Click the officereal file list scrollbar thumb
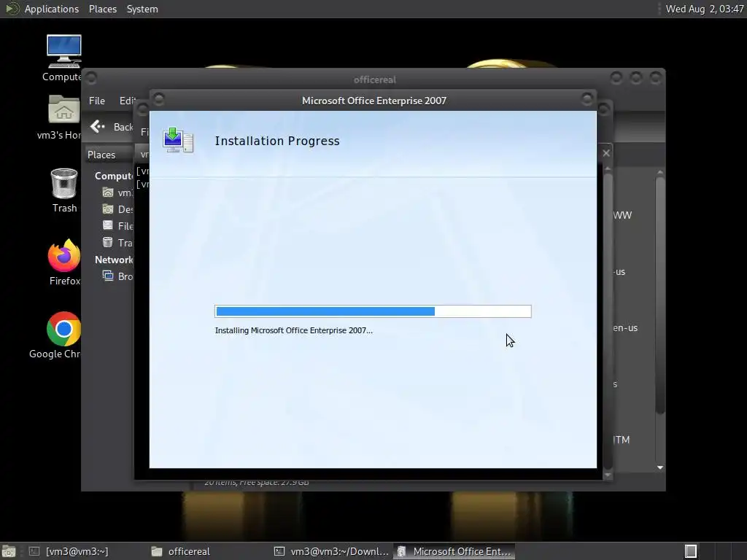 [659, 295]
